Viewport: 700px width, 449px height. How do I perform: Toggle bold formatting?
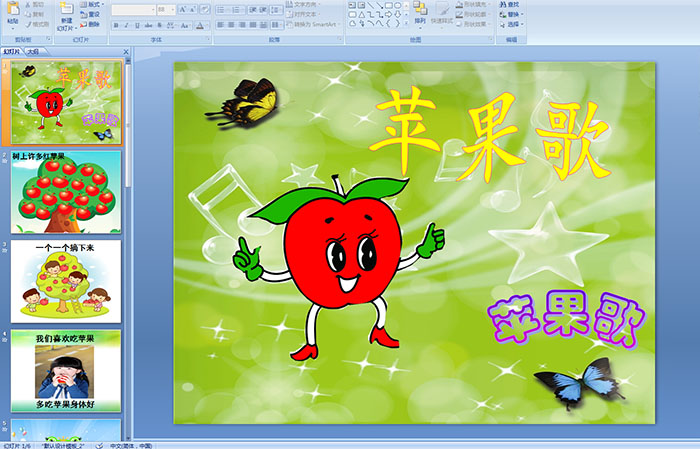pyautogui.click(x=116, y=25)
